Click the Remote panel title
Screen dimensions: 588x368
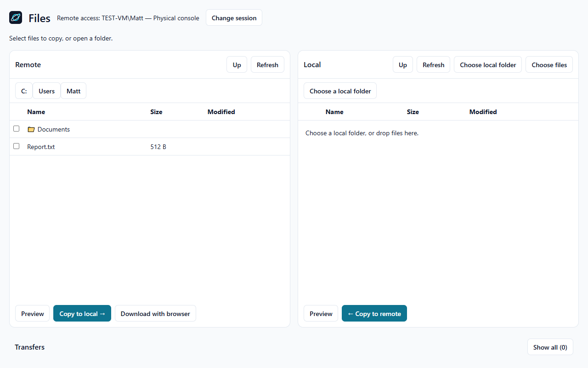(x=28, y=65)
